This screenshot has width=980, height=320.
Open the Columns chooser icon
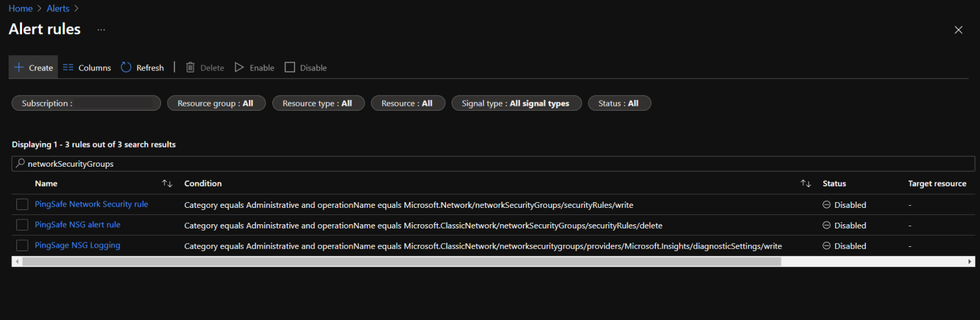pyautogui.click(x=69, y=67)
